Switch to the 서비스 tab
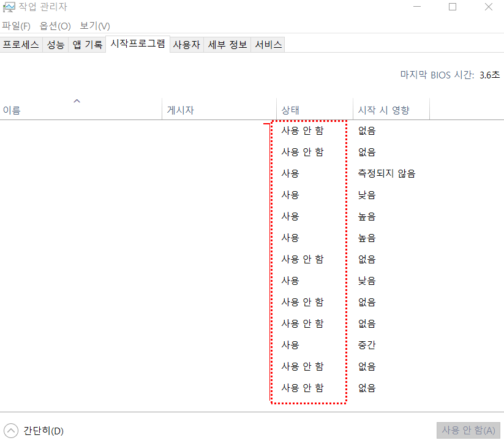This screenshot has width=504, height=446. (x=268, y=44)
